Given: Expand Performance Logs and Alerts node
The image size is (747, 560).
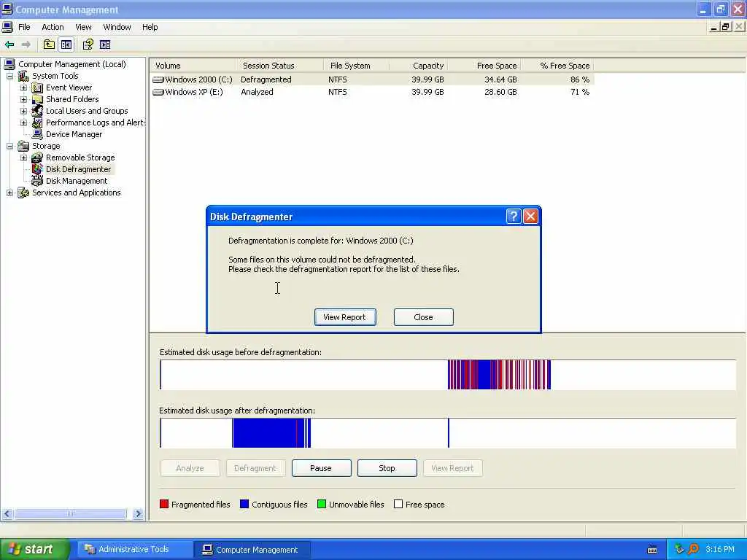Looking at the screenshot, I should (23, 122).
